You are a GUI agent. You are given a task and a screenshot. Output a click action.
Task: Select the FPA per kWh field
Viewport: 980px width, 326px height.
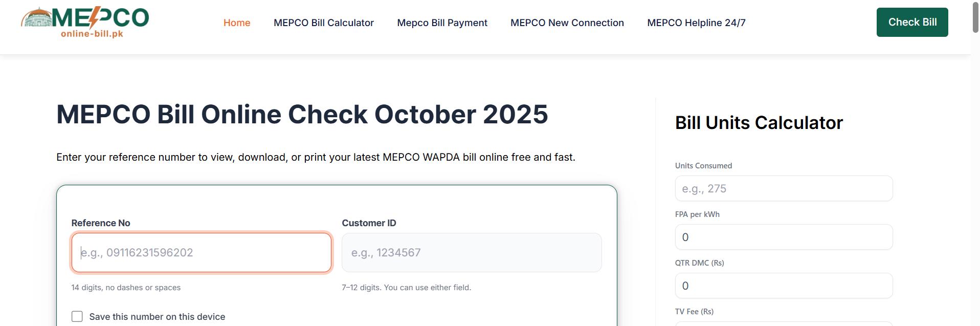[x=784, y=237]
